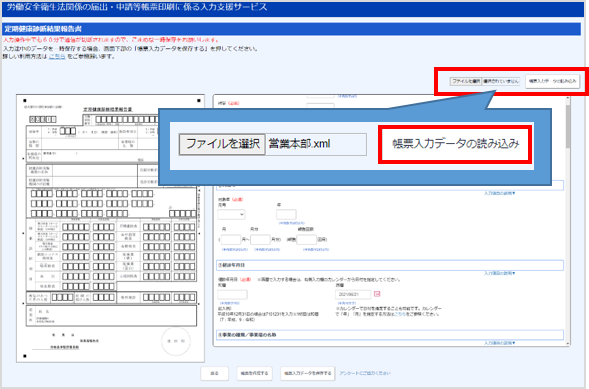This screenshot has width=589, height=389.
Task: Click the 西暦 date field showing 2021/06/21
Action: click(x=353, y=294)
